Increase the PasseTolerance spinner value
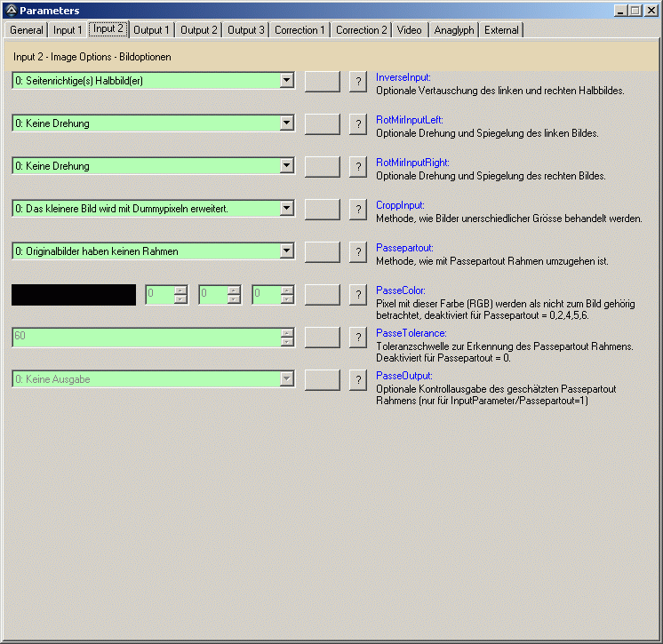663x644 pixels. coord(287,333)
